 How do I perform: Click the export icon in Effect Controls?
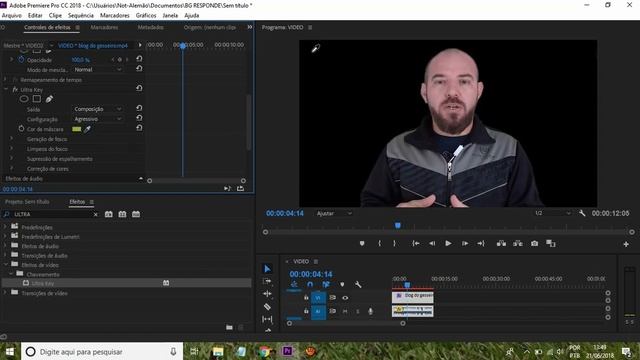pyautogui.click(x=240, y=188)
